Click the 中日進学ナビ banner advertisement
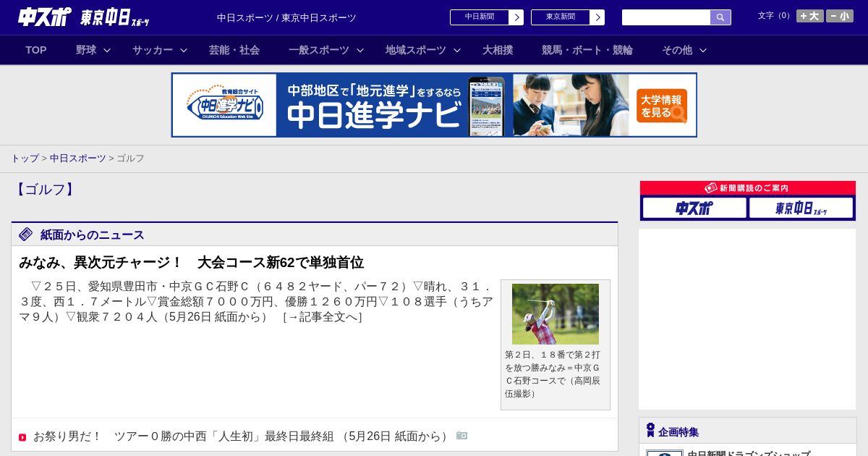 point(434,105)
